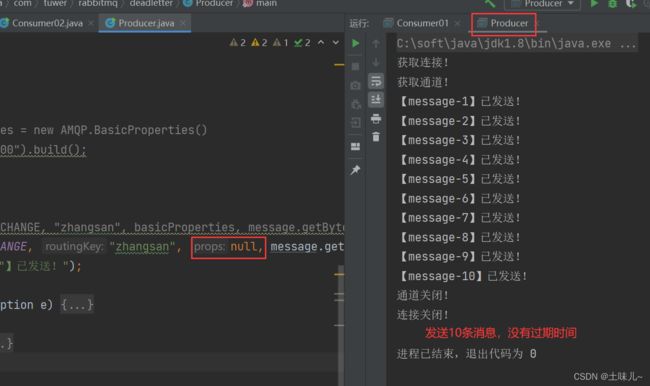Screen dimensions: 650x386
Task: Close the Producer.java editor tab
Action: point(183,23)
